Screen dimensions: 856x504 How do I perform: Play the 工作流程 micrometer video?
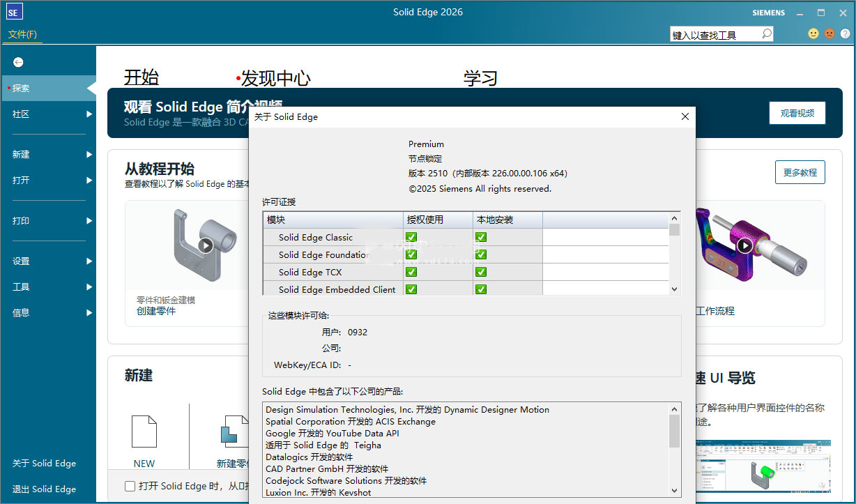click(x=744, y=245)
